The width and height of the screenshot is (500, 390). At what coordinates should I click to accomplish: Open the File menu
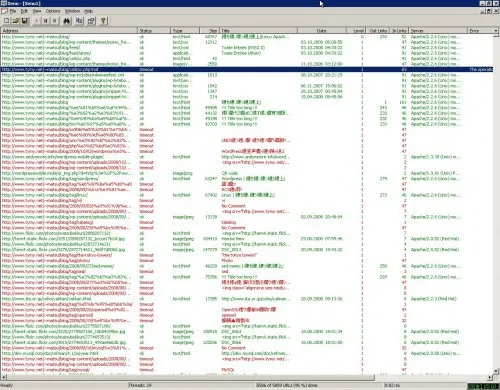pos(13,11)
